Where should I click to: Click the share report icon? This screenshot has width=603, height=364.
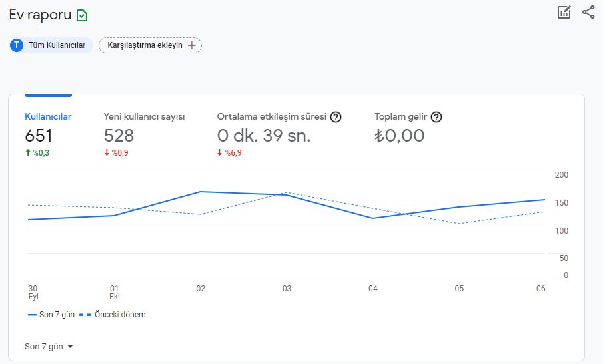(588, 12)
